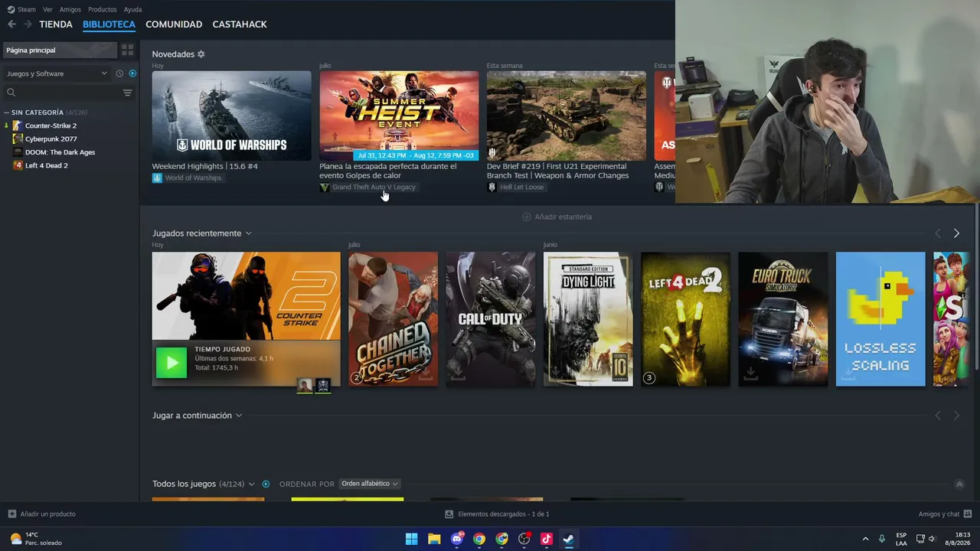Open Discord from the taskbar
The width and height of the screenshot is (980, 551).
(457, 539)
